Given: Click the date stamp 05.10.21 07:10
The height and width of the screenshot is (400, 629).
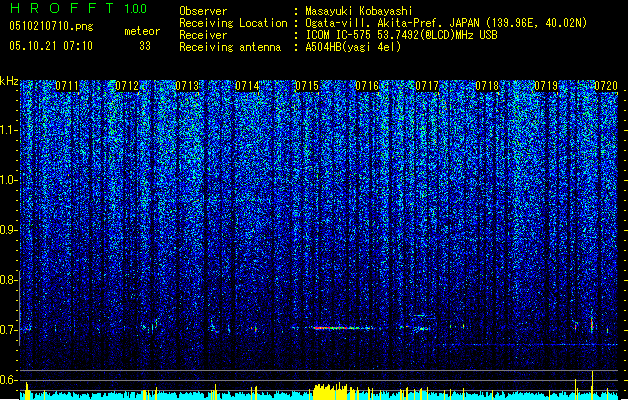Looking at the screenshot, I should click(x=51, y=46).
